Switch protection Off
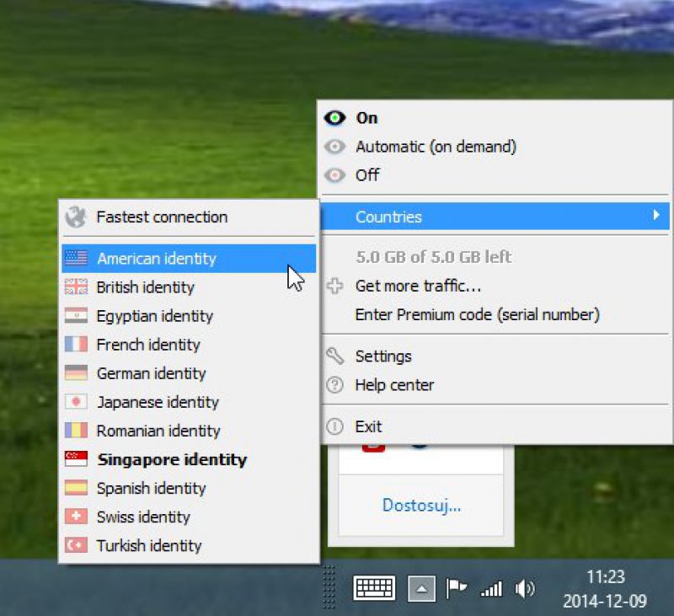674x616 pixels. pos(495,175)
